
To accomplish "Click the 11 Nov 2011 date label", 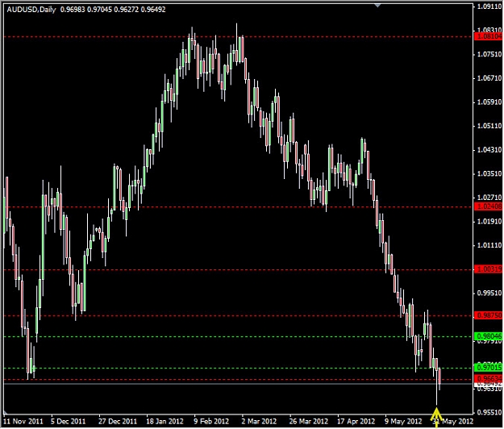I will point(23,421).
